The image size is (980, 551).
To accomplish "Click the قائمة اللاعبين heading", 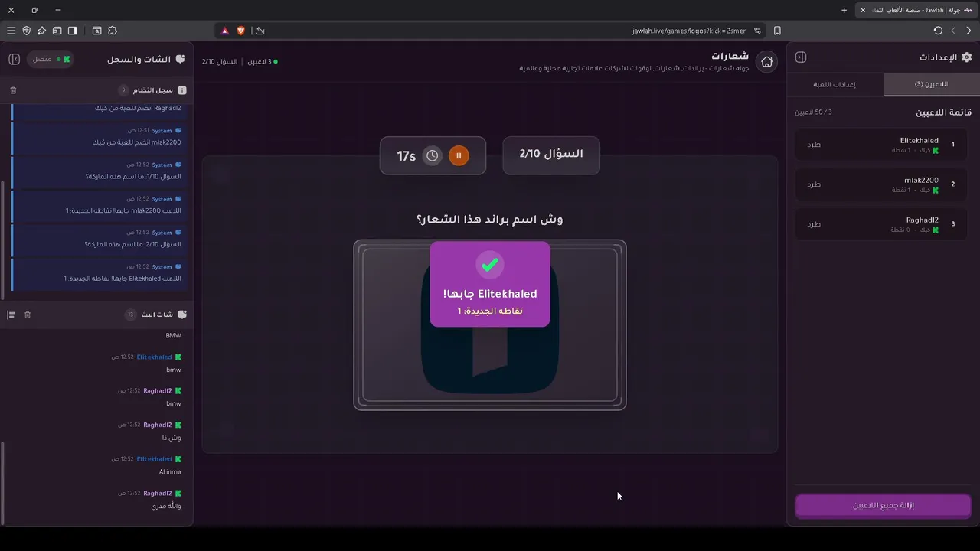I will (943, 112).
